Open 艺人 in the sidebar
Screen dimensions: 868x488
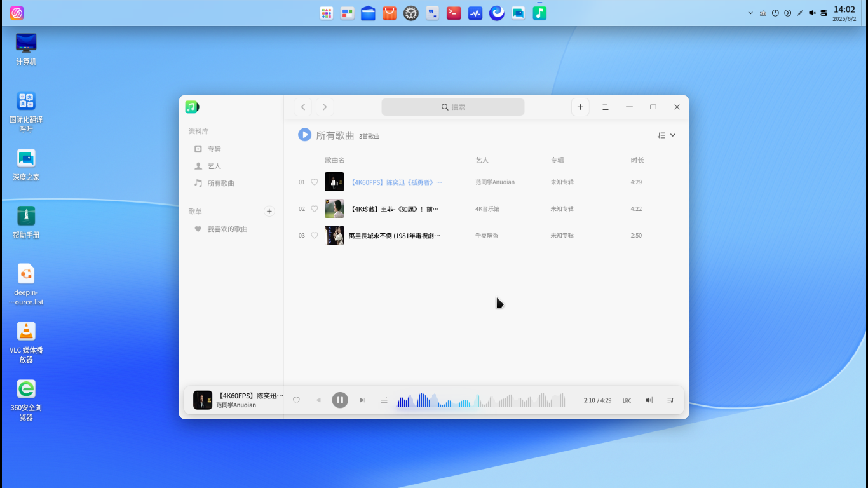click(x=233, y=166)
